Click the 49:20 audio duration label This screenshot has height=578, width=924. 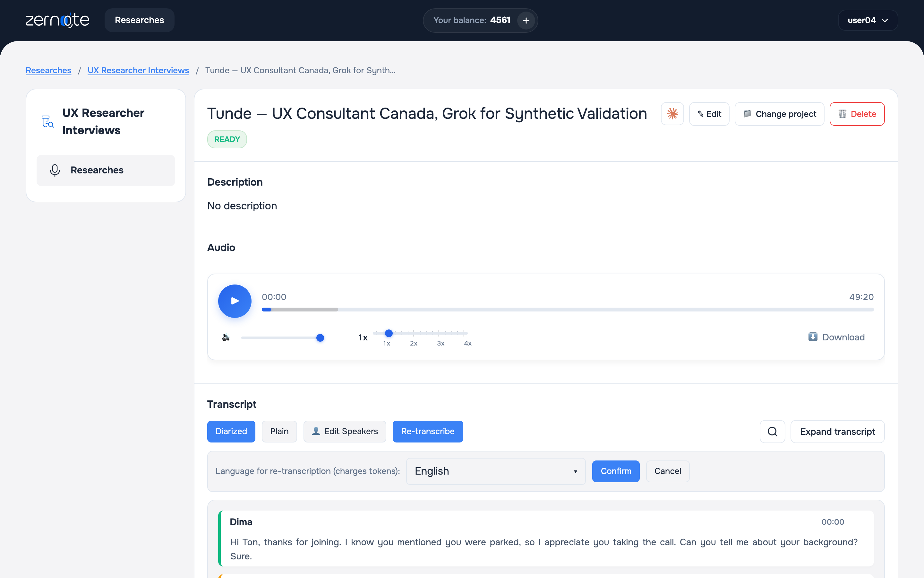[x=861, y=297]
